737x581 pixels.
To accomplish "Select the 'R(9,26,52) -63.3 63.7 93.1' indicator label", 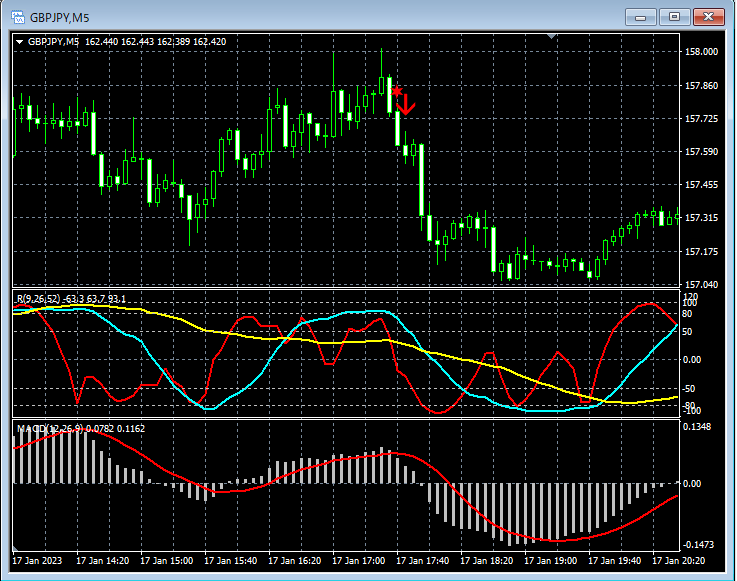I will coord(71,299).
